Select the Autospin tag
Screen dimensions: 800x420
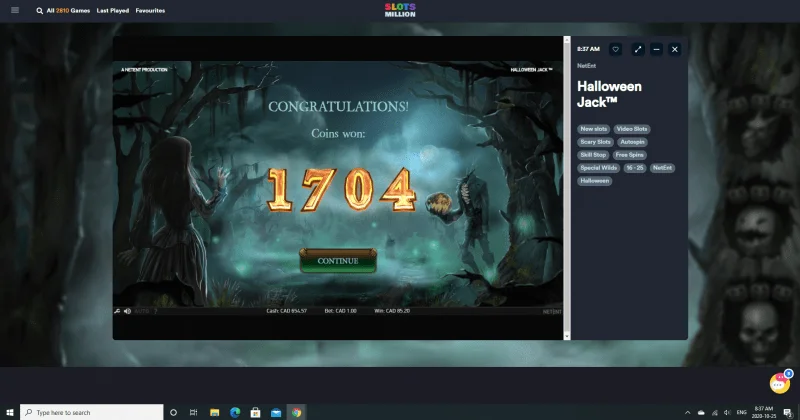coord(632,142)
